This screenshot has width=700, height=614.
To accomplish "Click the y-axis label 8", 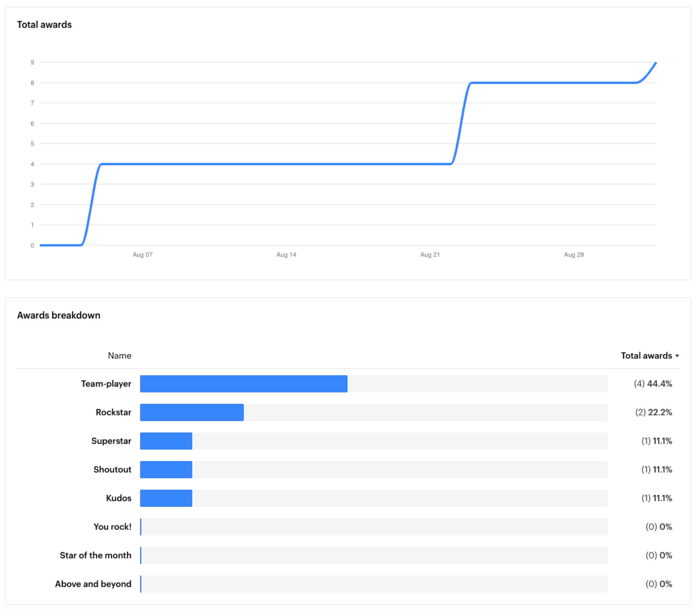I will (x=32, y=83).
